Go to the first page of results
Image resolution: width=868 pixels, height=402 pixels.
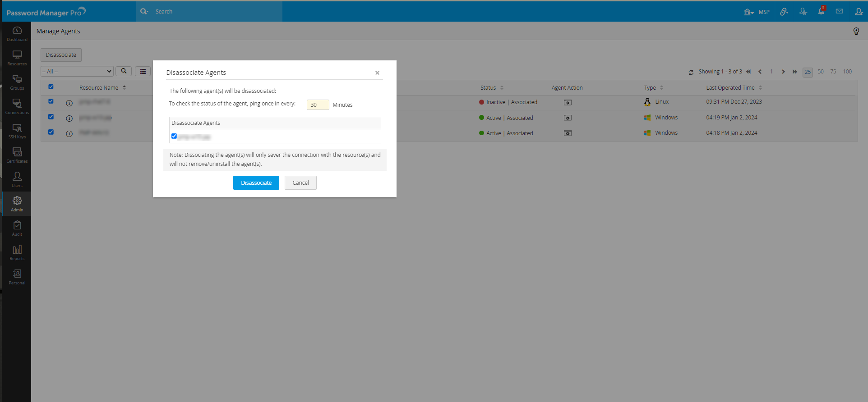pos(748,72)
